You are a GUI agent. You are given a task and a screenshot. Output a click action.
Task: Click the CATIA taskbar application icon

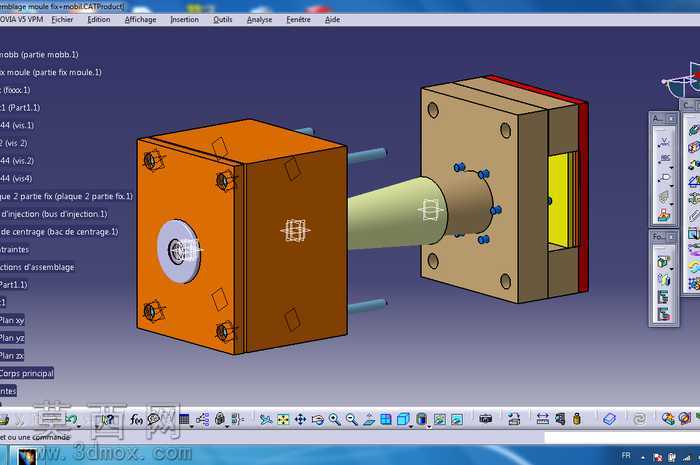(x=26, y=457)
